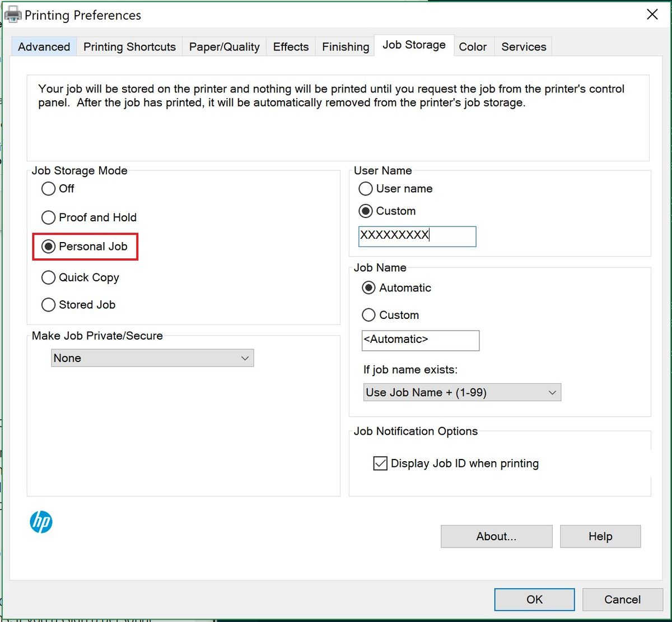Switch to the Advanced tab
This screenshot has height=622, width=672.
(x=44, y=47)
